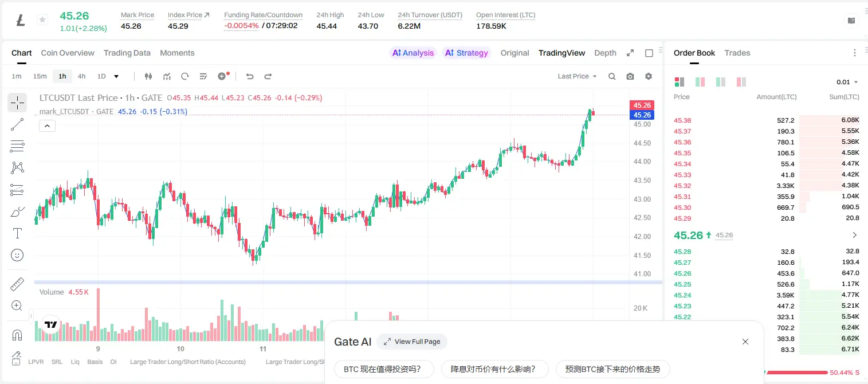Select the crosshair cursor tool
868x384 pixels.
[x=17, y=103]
